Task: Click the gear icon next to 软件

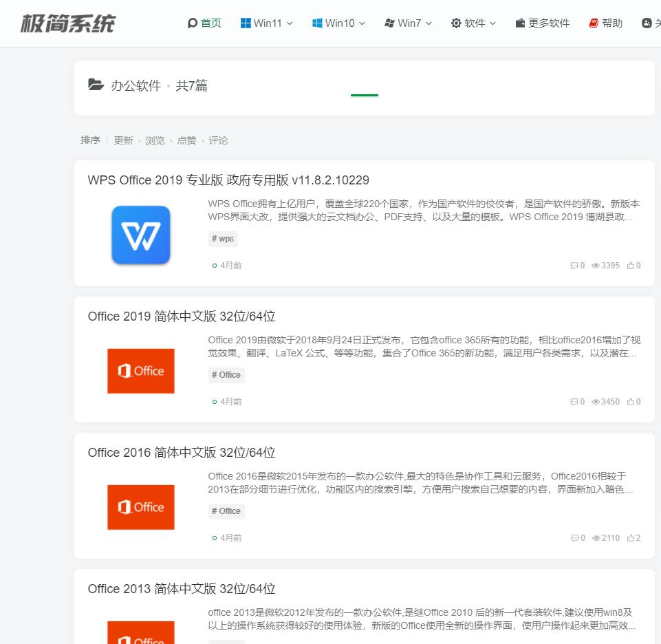Action: 456,23
